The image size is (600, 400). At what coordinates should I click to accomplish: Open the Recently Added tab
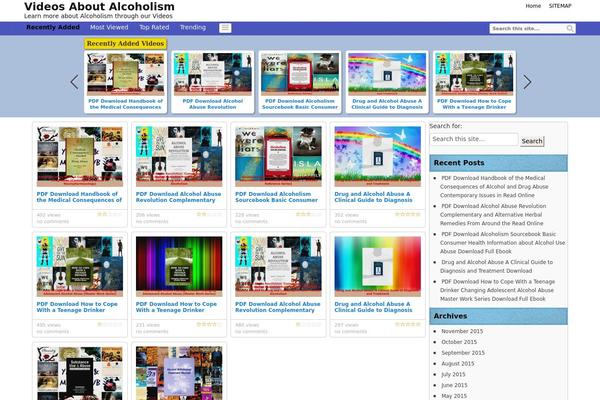tap(53, 27)
